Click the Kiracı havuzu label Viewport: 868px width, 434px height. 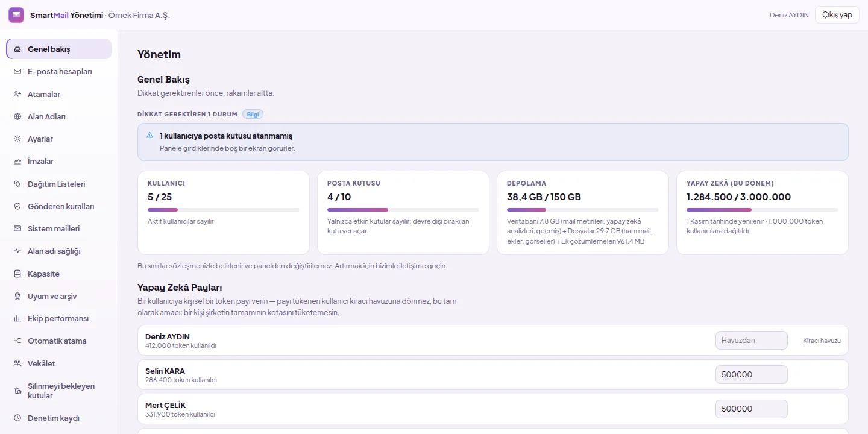pyautogui.click(x=822, y=341)
